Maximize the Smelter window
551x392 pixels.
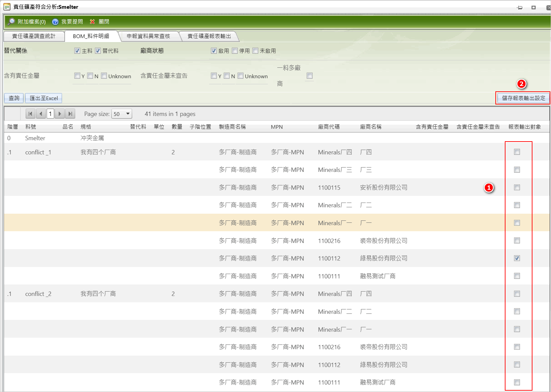(x=533, y=7)
